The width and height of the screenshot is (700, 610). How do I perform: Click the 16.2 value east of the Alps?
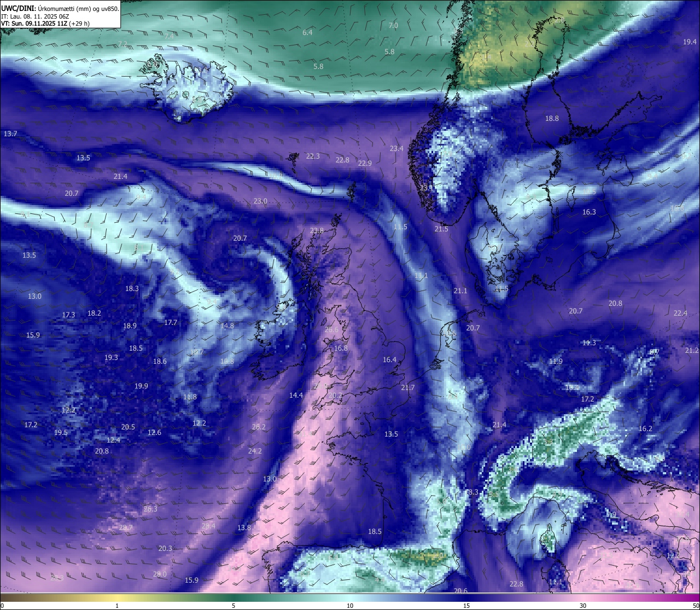pyautogui.click(x=646, y=429)
